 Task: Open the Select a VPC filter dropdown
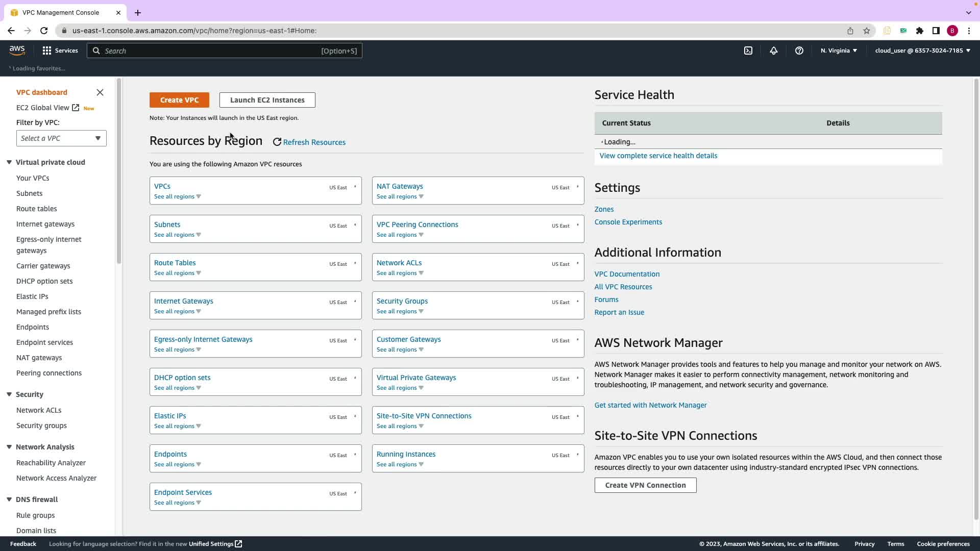[x=61, y=138]
